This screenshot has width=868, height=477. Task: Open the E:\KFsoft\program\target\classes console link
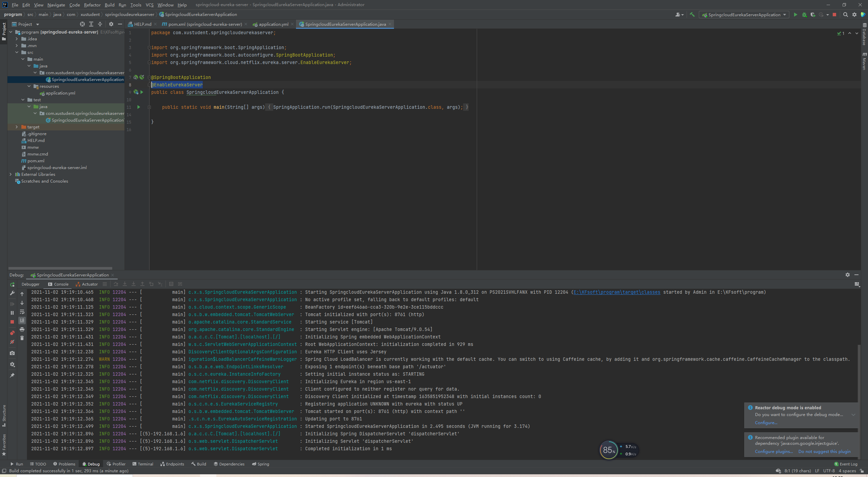tap(617, 292)
